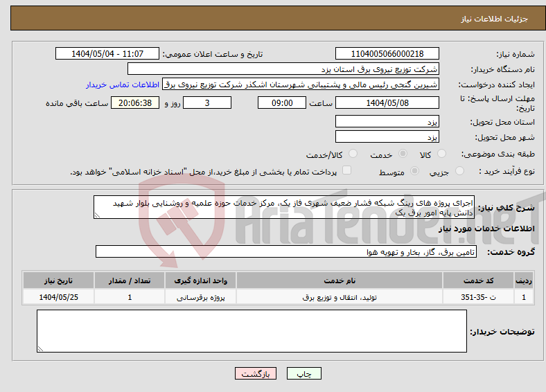The image size is (546, 392).
Task: Click the استان محل تحویل field
Action: pos(387,121)
